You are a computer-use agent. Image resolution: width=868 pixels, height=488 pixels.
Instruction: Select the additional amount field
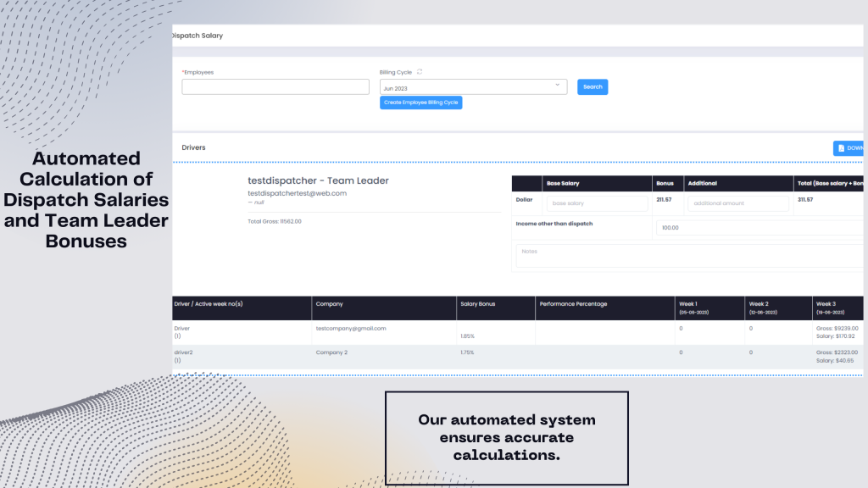737,203
